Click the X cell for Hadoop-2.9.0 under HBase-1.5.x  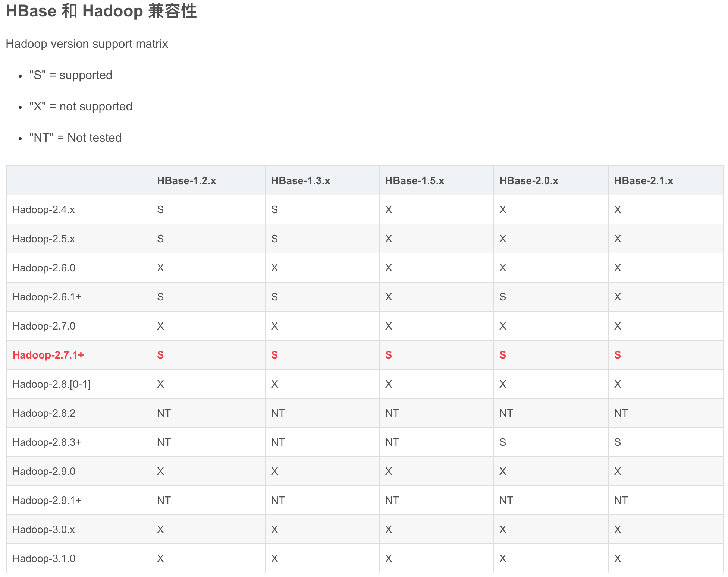pos(389,471)
